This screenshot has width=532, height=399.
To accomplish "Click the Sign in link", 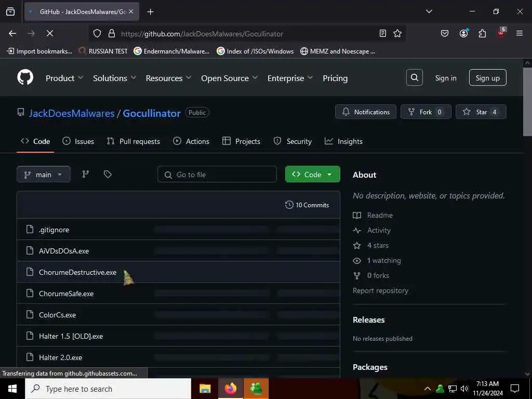I will click(x=445, y=78).
